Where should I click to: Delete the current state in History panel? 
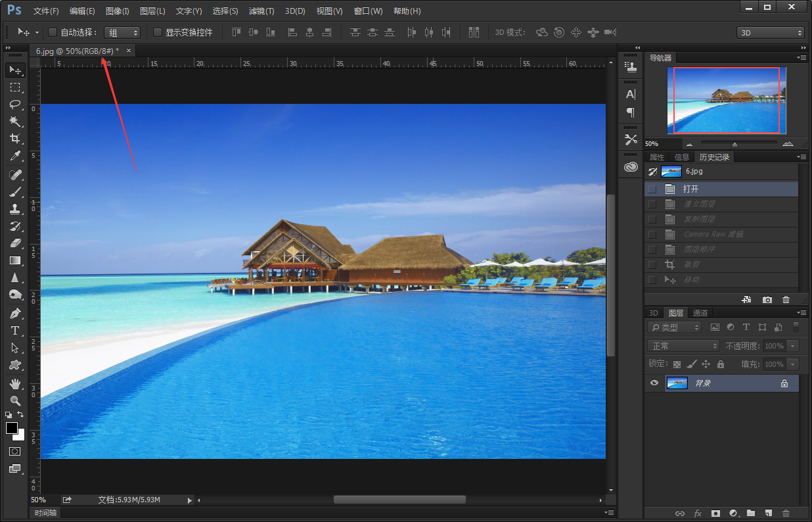tap(786, 300)
